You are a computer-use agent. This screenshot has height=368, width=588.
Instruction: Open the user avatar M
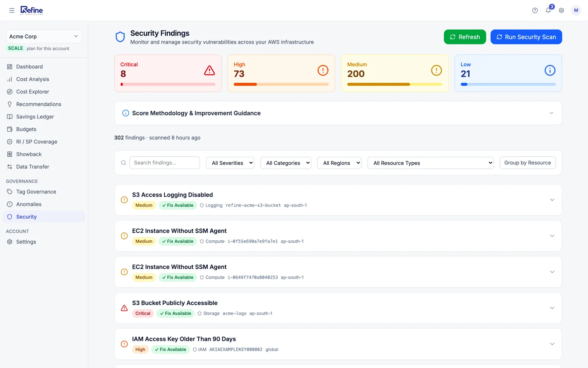point(576,10)
